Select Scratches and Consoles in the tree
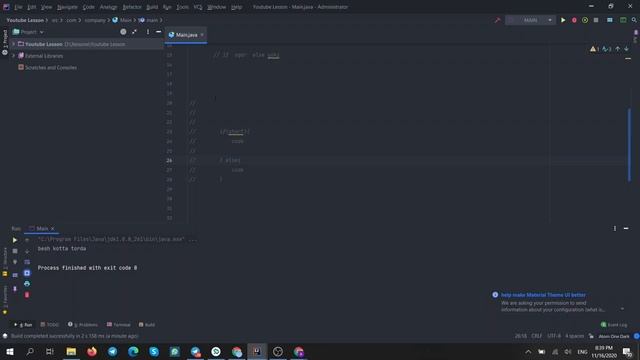This screenshot has width=640, height=360. click(47, 68)
